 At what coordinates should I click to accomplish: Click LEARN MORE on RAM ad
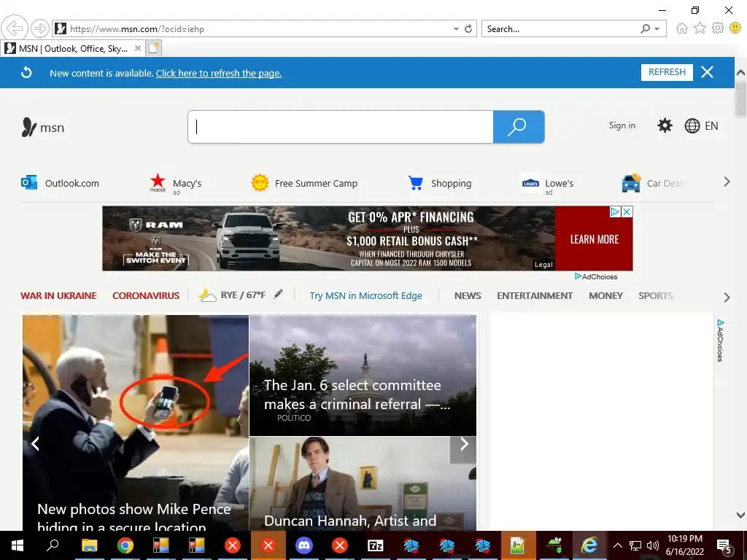pos(594,239)
